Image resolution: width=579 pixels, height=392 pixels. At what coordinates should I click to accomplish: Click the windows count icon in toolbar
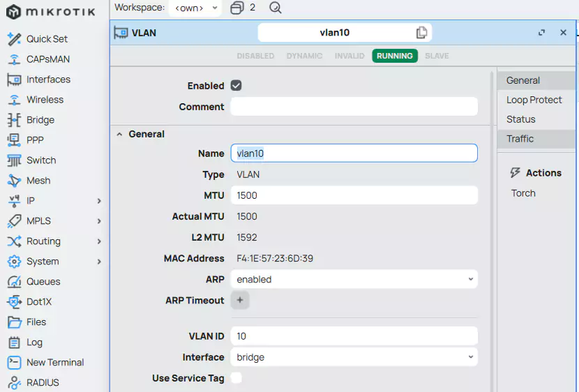(x=237, y=8)
